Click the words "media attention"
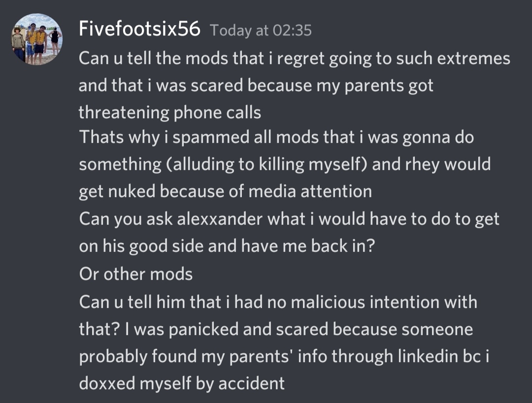Screen dimensions: 532x403 (310, 191)
